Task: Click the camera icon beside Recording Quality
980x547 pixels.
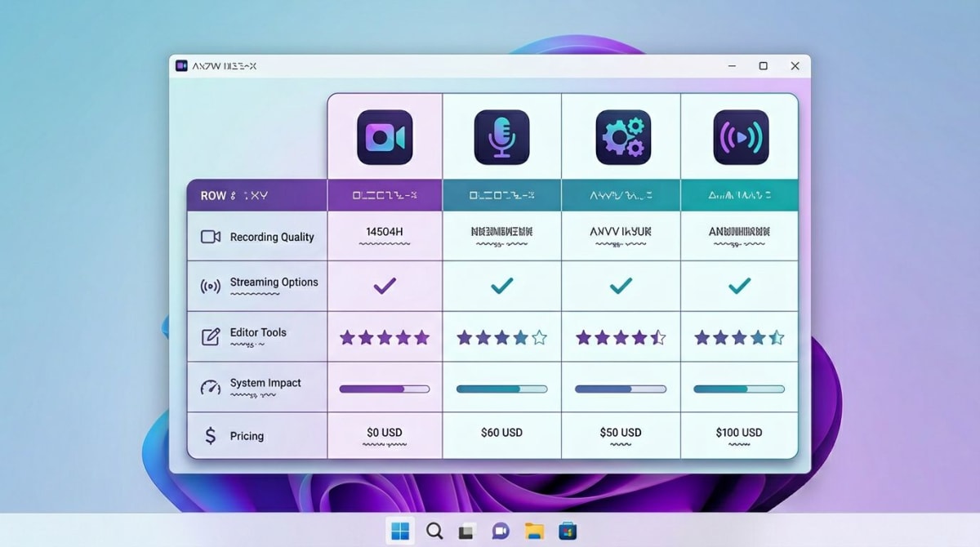Action: click(211, 237)
